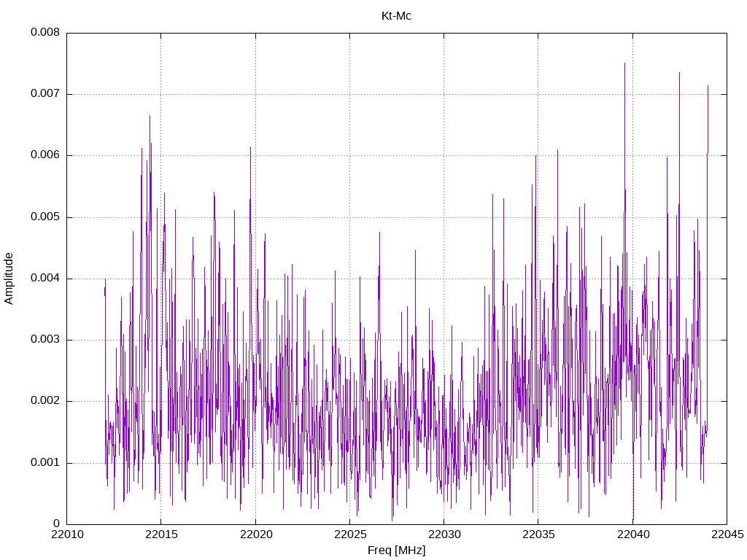Click y-axis tick label 0.004
The width and height of the screenshot is (747, 560).
45,278
